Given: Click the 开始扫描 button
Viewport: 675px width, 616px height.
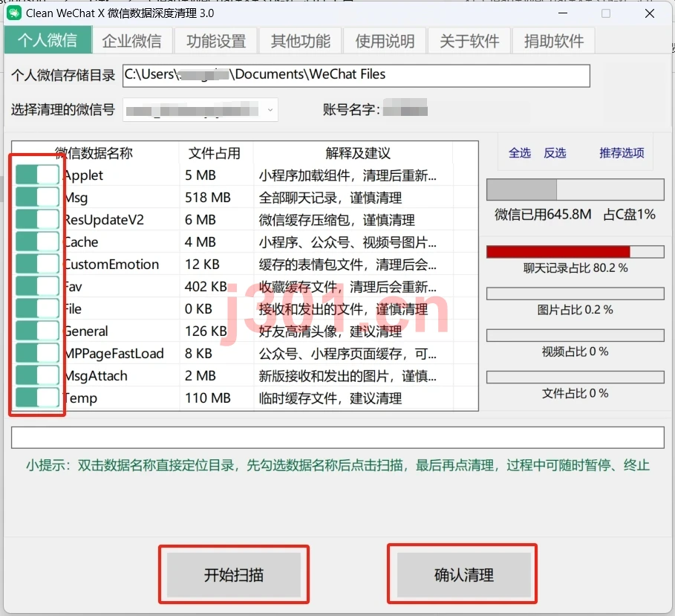Looking at the screenshot, I should (234, 574).
